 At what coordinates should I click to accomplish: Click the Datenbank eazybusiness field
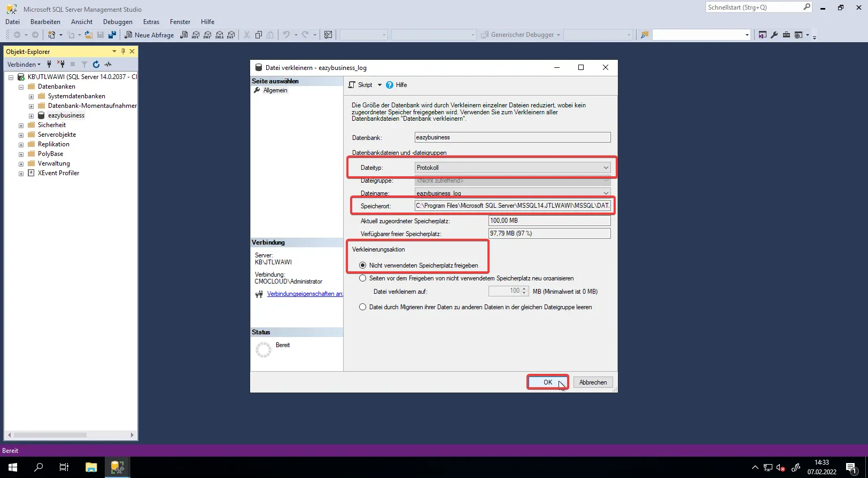point(513,137)
